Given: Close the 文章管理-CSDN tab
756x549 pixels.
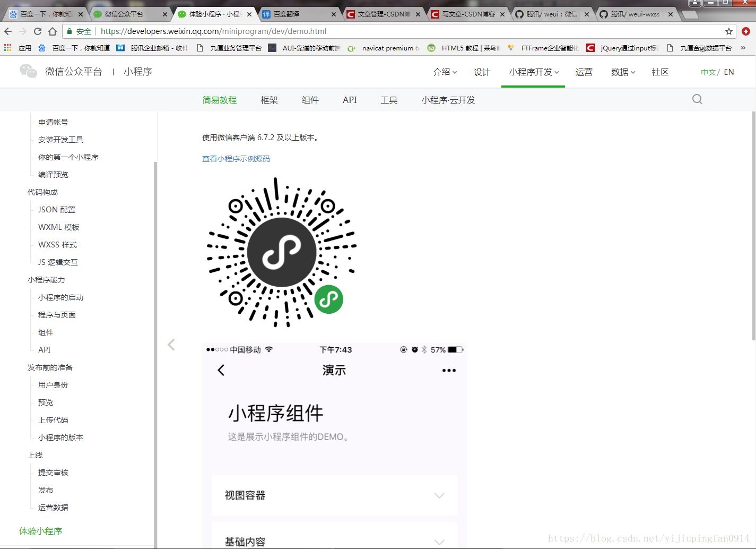Looking at the screenshot, I should (418, 14).
